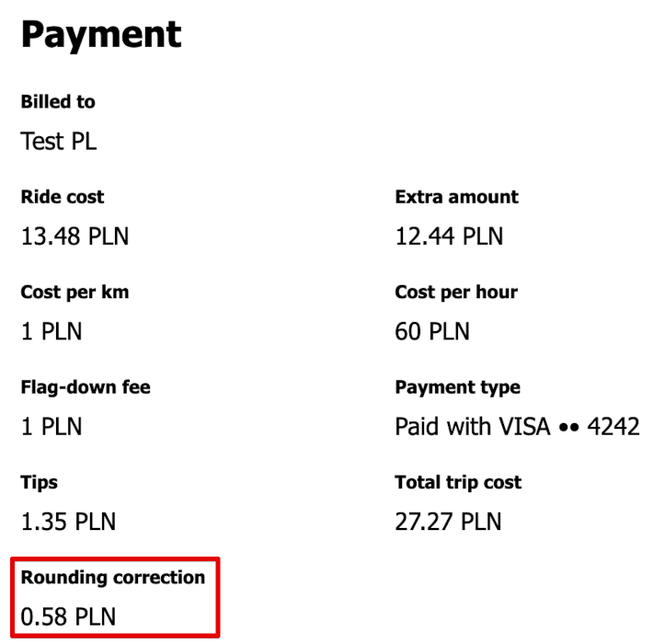This screenshot has width=665, height=644.
Task: Select the Ride cost label
Action: (x=63, y=197)
